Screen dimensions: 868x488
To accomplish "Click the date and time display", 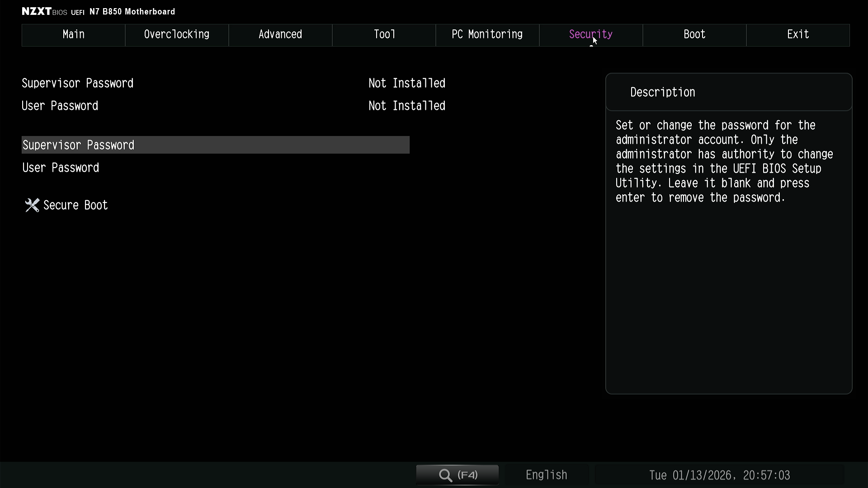I will pos(719,475).
